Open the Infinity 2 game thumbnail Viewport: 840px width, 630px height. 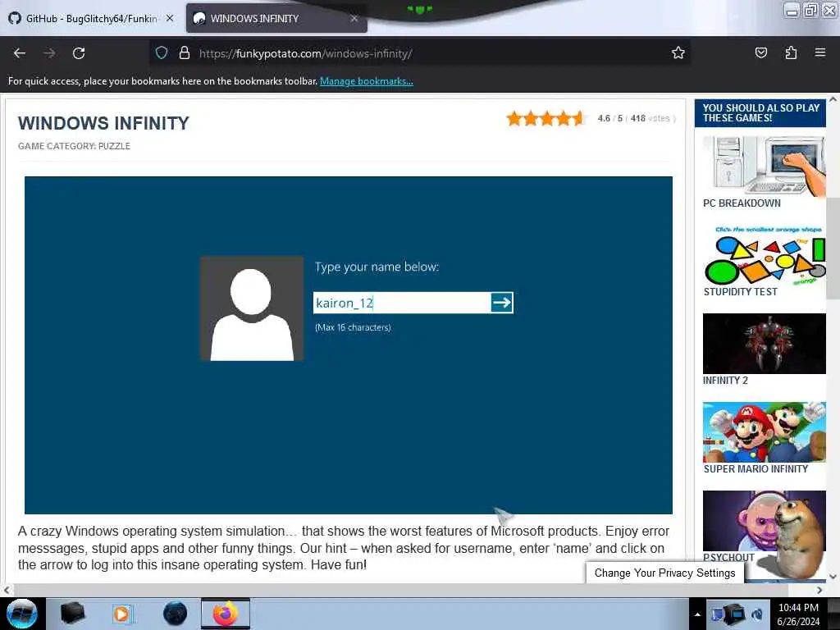(x=764, y=344)
